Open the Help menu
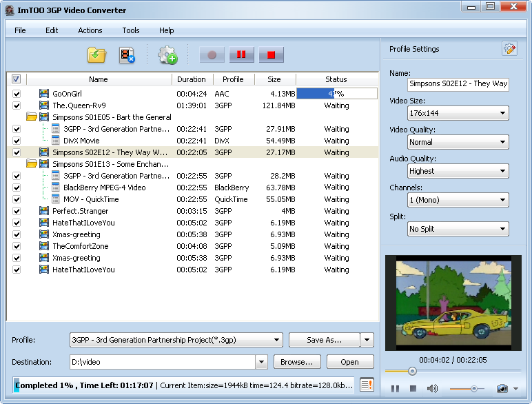The width and height of the screenshot is (532, 404). click(166, 30)
